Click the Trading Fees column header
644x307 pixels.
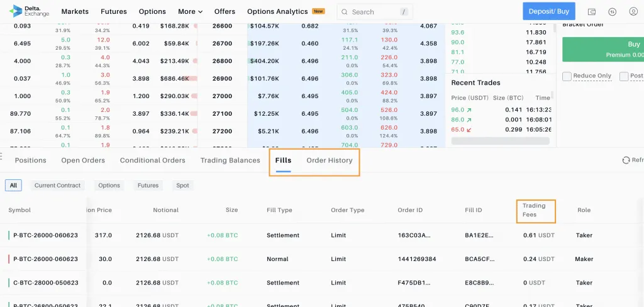click(534, 209)
